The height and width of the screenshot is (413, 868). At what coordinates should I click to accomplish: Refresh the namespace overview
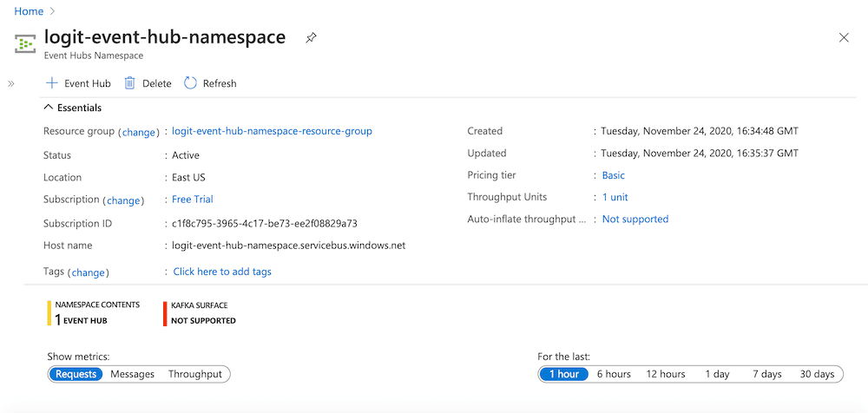(210, 83)
